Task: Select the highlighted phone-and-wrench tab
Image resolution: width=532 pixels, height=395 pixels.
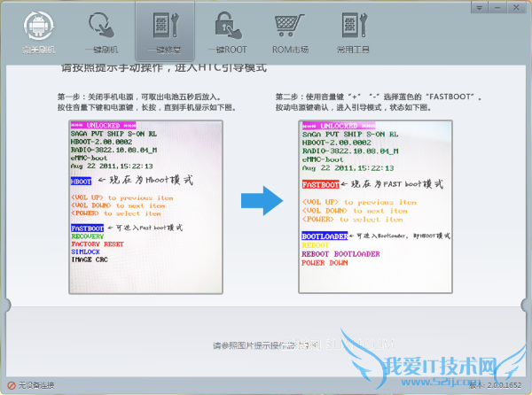Action: coord(165,32)
